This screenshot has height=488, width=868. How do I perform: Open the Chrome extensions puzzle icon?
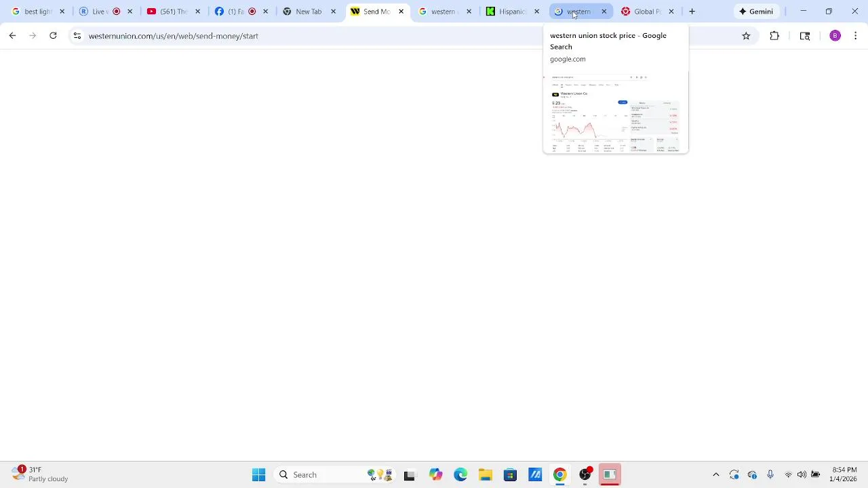[774, 36]
